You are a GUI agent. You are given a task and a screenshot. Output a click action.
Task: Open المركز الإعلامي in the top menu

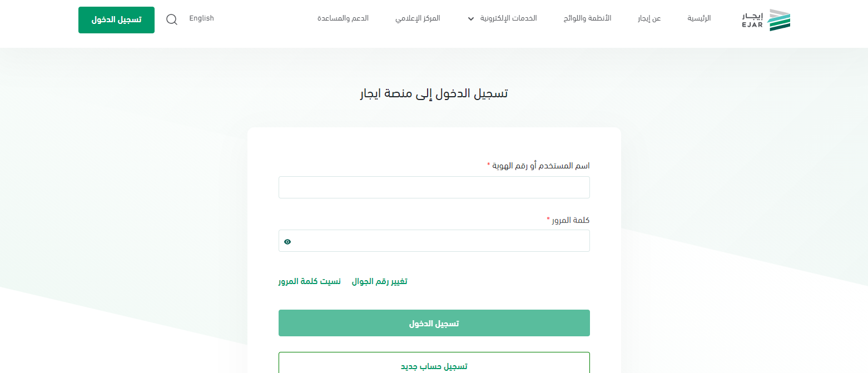click(418, 18)
